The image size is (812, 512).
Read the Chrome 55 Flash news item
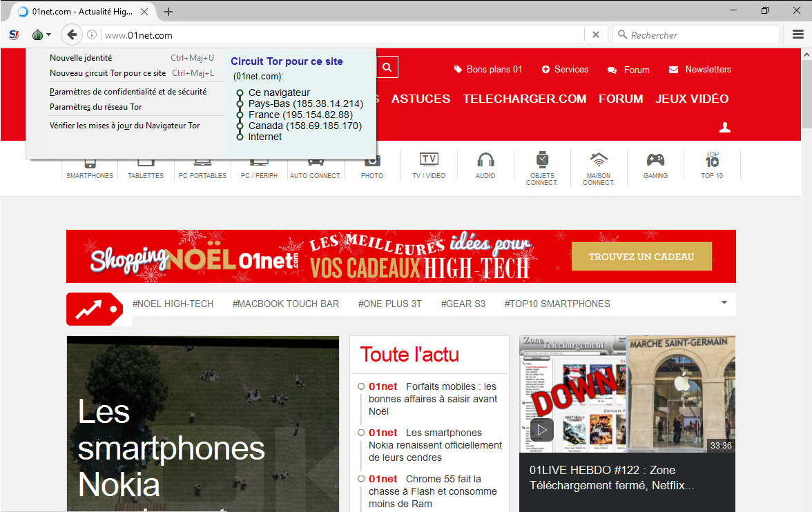point(432,491)
